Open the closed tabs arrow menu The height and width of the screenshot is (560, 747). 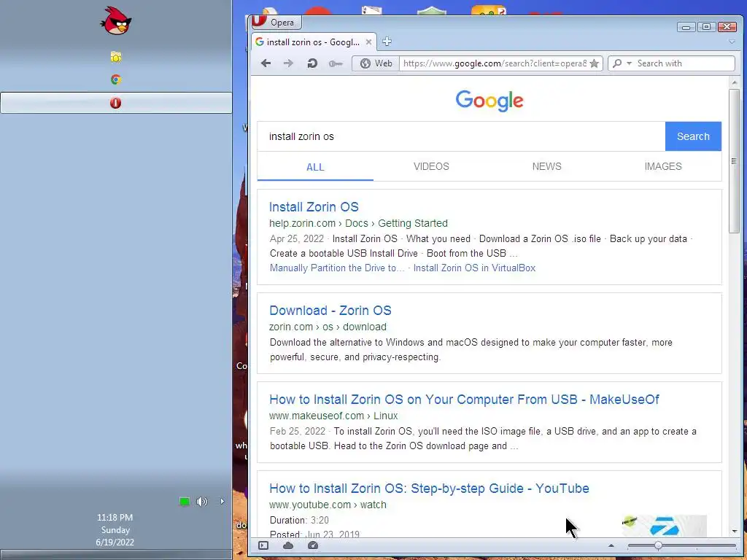(732, 42)
